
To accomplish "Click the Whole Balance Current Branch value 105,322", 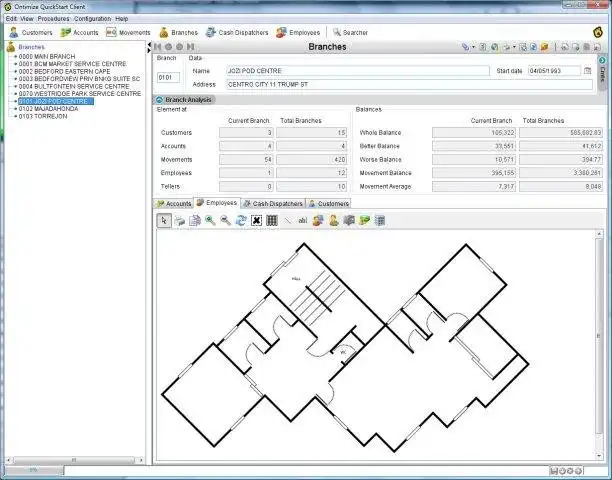I will coord(474,133).
